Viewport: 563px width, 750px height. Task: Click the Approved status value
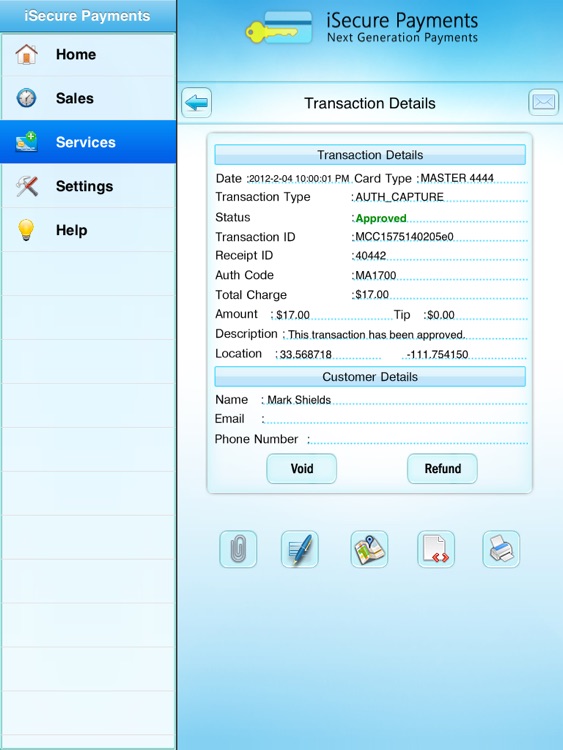pyautogui.click(x=381, y=218)
